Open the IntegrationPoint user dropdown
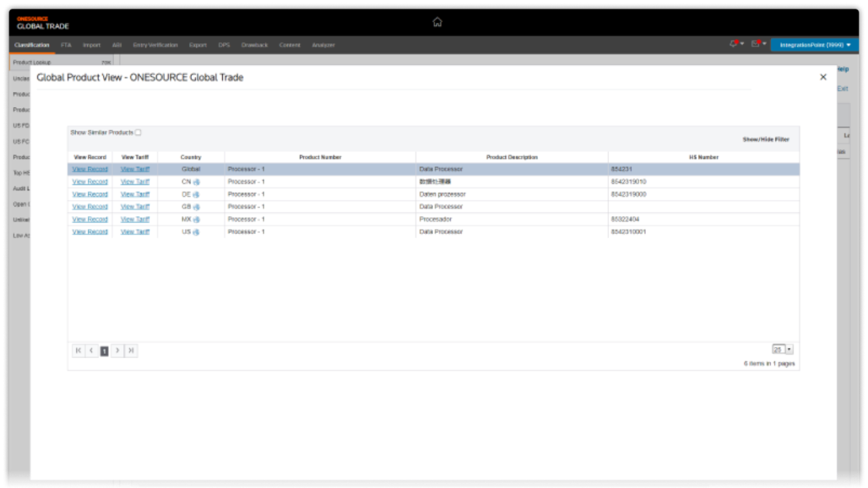This screenshot has height=488, width=868. click(x=814, y=45)
